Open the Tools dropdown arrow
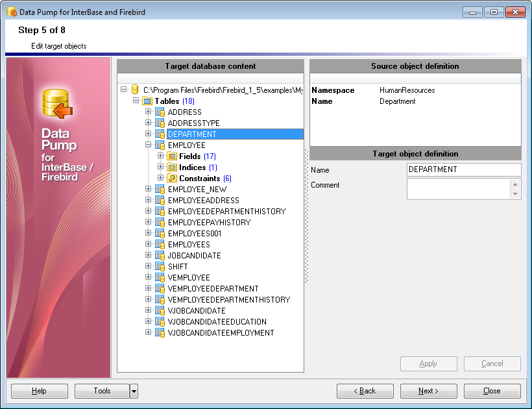The height and width of the screenshot is (409, 532). [x=133, y=391]
